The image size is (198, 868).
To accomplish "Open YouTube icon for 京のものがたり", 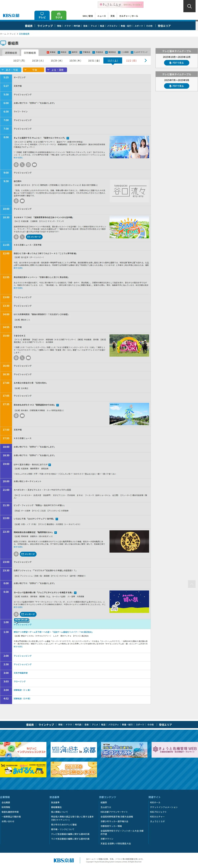I will point(22,416).
